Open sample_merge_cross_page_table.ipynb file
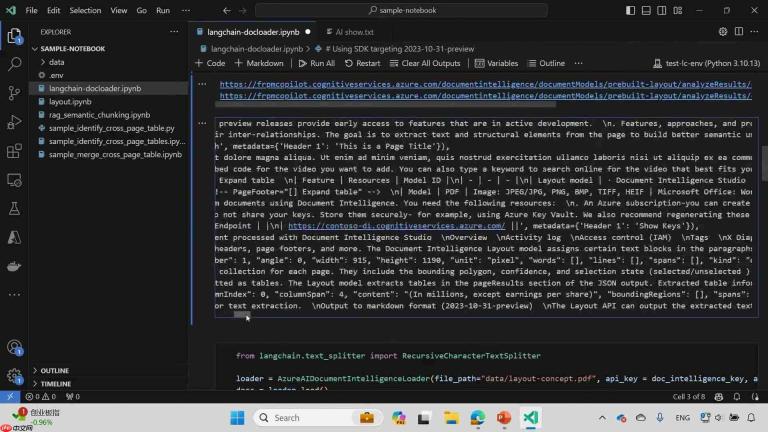Screen dimensions: 768x432 click(x=115, y=155)
